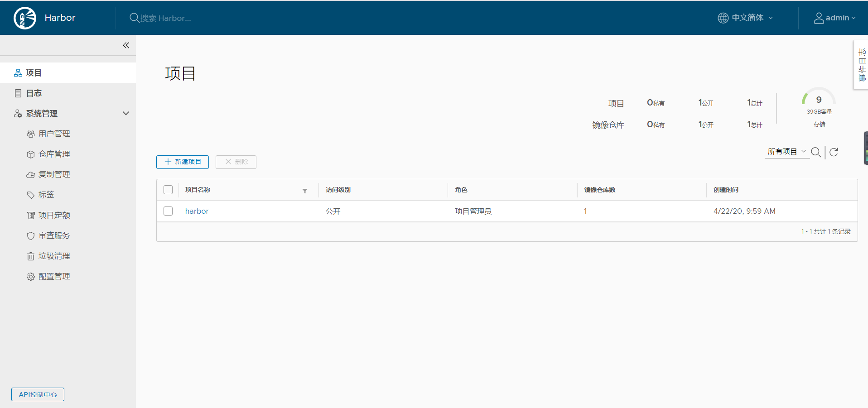Click the 1 - 1 共计 1 条记录 footer text

click(825, 231)
